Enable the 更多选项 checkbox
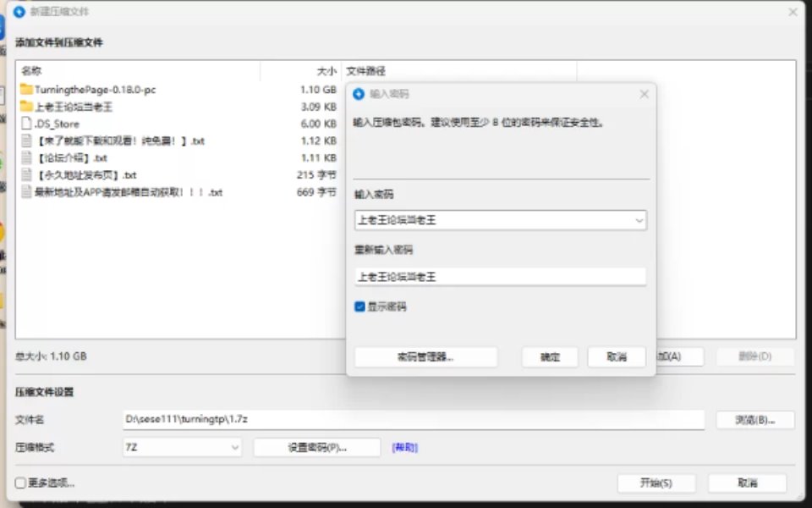 point(20,483)
